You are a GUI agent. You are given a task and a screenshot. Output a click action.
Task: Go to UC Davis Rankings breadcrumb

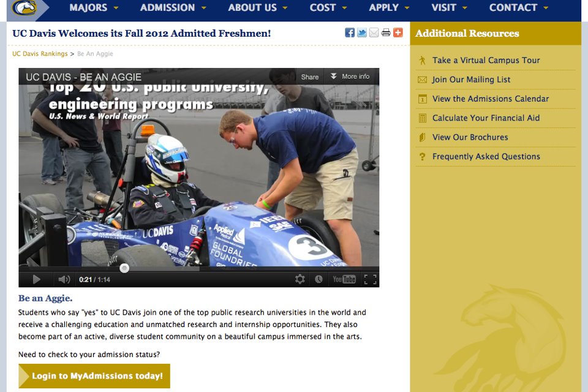(40, 54)
